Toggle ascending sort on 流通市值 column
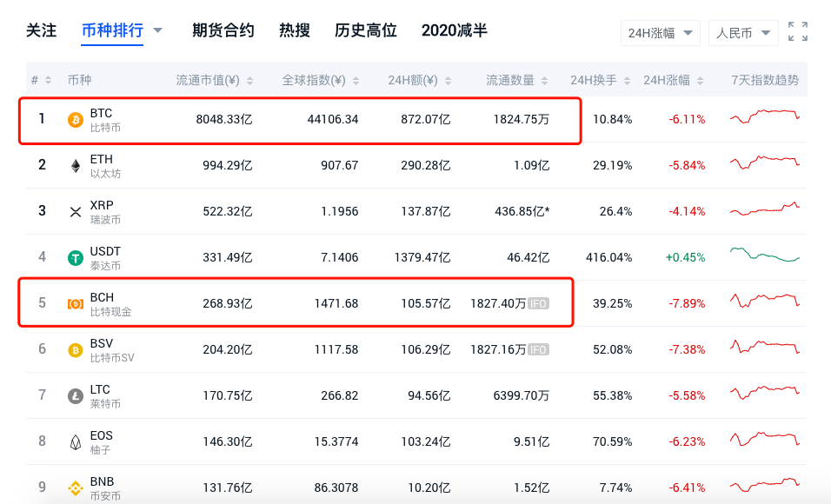Screen dimensions: 831x504 pos(250,78)
